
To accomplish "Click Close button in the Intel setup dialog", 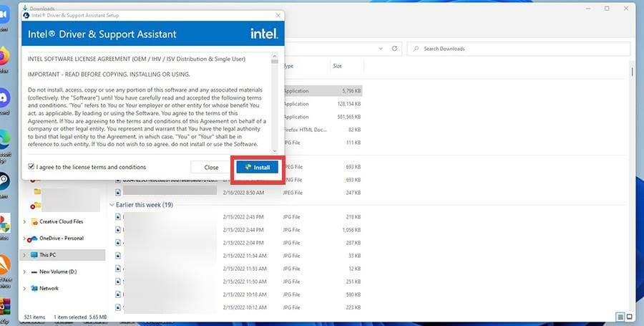I will coord(211,168).
